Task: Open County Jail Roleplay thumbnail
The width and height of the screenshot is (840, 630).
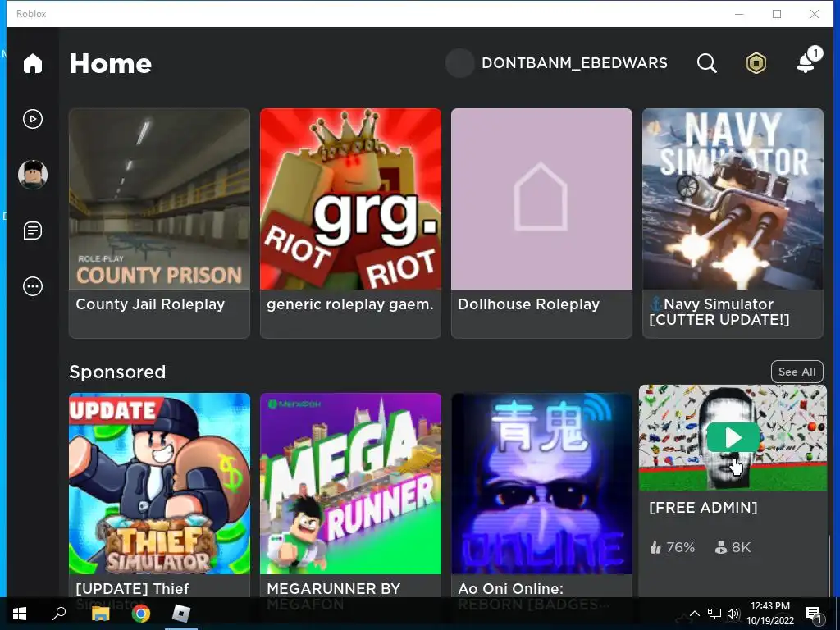Action: point(159,199)
